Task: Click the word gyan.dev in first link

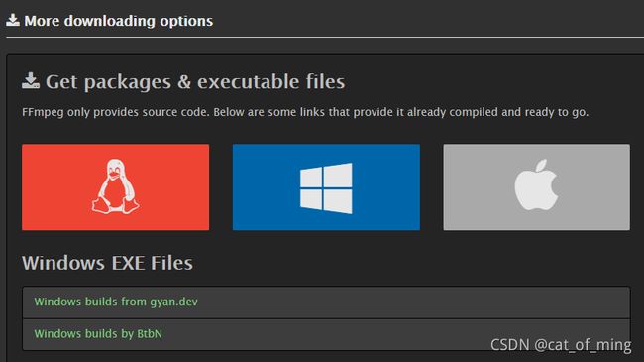Action: [173, 302]
